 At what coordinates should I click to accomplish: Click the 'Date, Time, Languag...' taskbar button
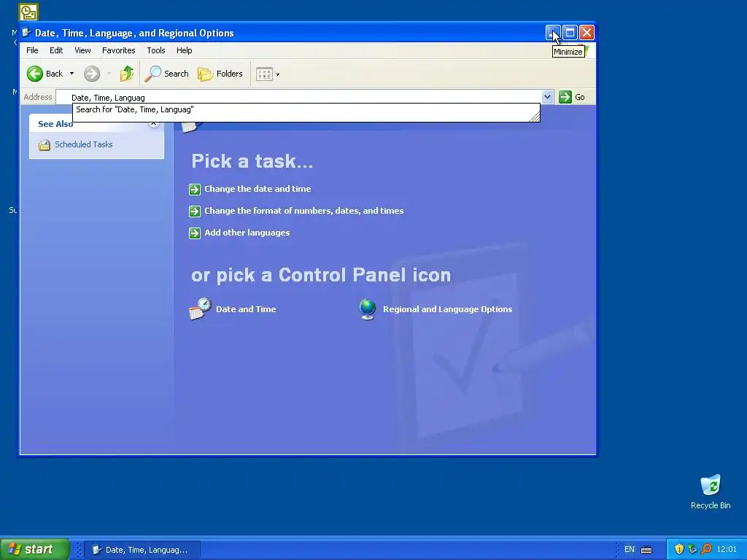pos(142,550)
